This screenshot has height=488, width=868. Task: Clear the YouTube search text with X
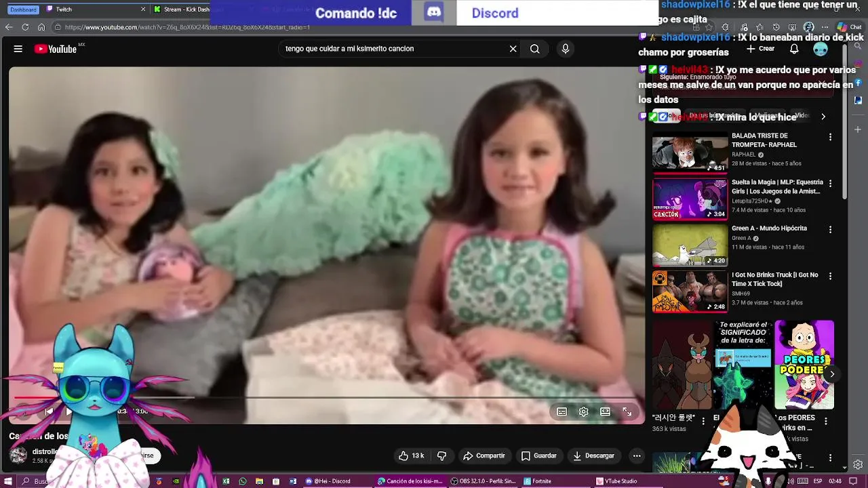pyautogui.click(x=513, y=49)
